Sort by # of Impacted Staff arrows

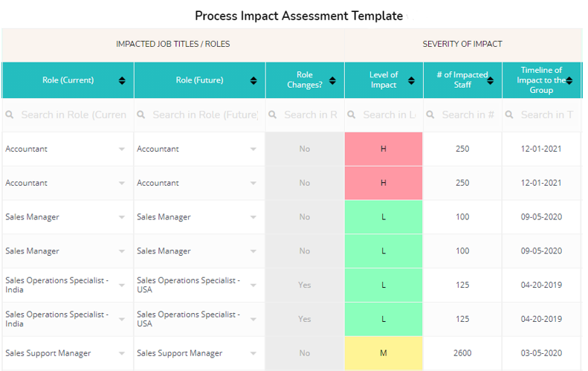[491, 80]
